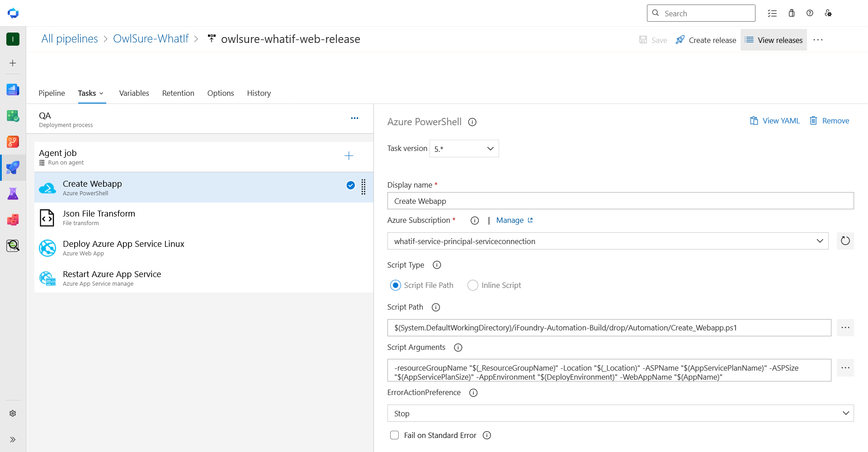Open Azure DevOps home logo
868x452 pixels.
coord(13,13)
